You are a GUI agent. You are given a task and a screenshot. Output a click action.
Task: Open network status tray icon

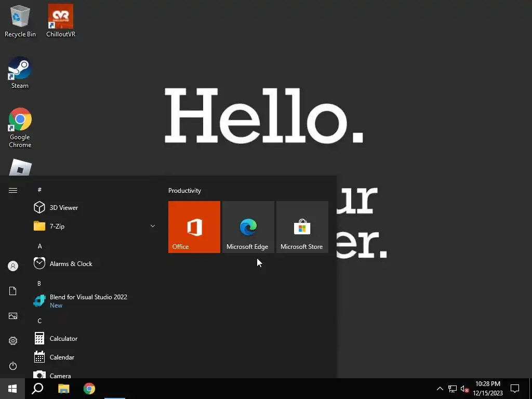click(453, 389)
